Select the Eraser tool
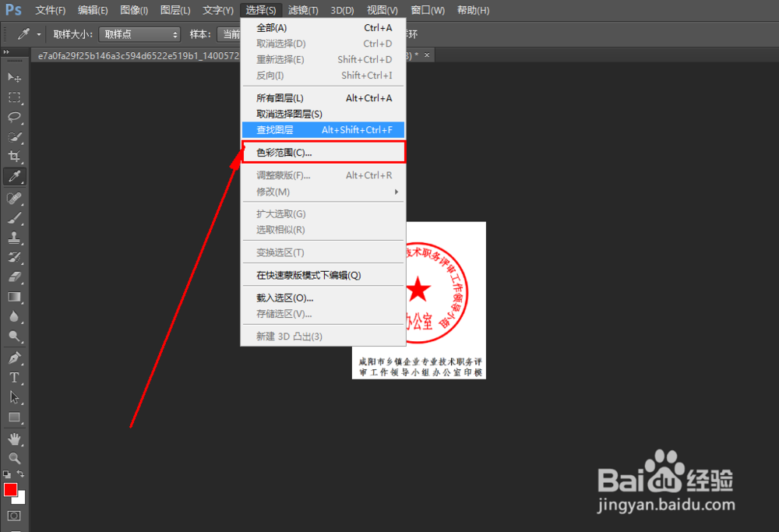The height and width of the screenshot is (532, 779). (x=14, y=277)
